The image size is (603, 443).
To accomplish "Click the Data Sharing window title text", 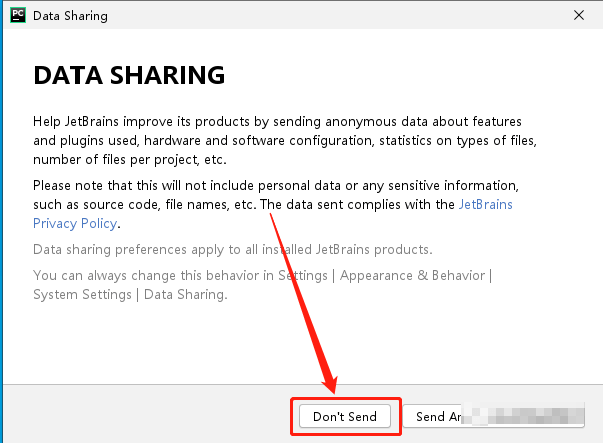I will 71,16.
